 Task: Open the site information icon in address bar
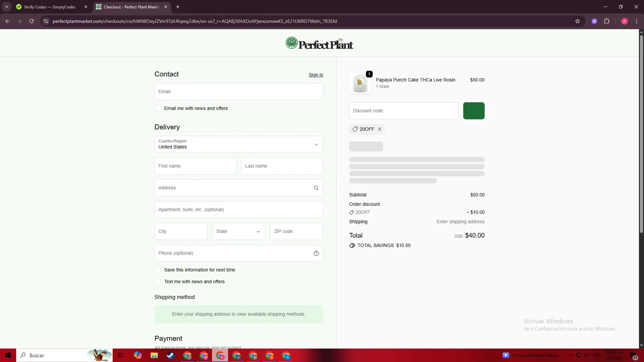(46, 21)
